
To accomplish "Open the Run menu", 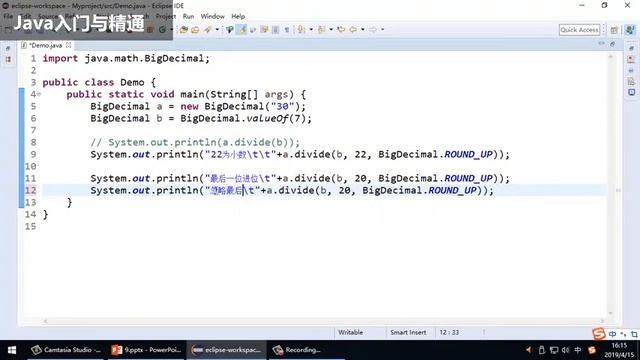I will point(188,16).
